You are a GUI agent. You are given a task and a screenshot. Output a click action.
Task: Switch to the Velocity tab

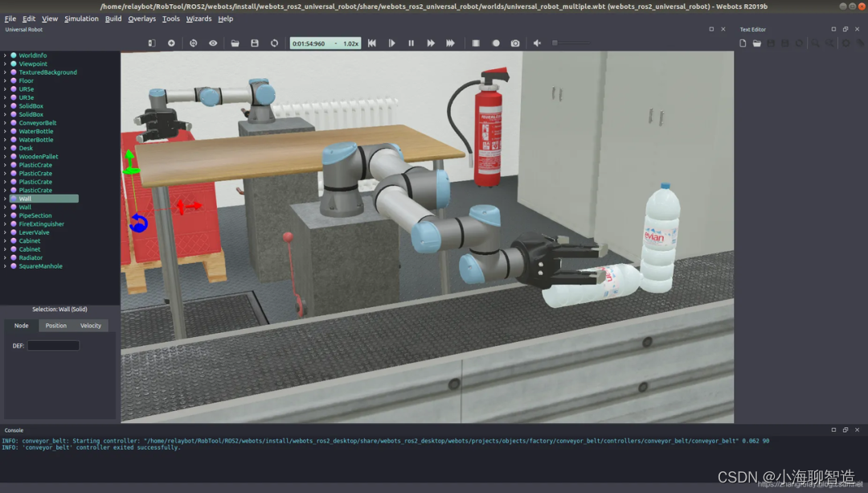pos(91,326)
